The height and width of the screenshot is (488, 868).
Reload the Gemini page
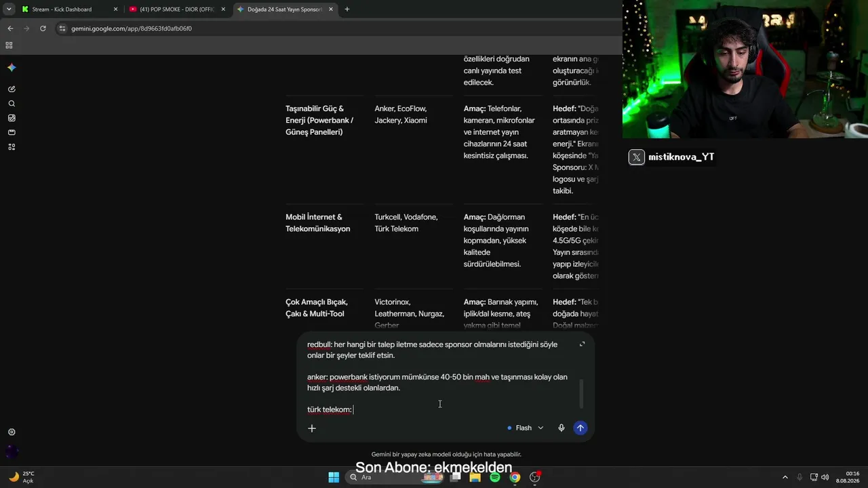(x=43, y=28)
